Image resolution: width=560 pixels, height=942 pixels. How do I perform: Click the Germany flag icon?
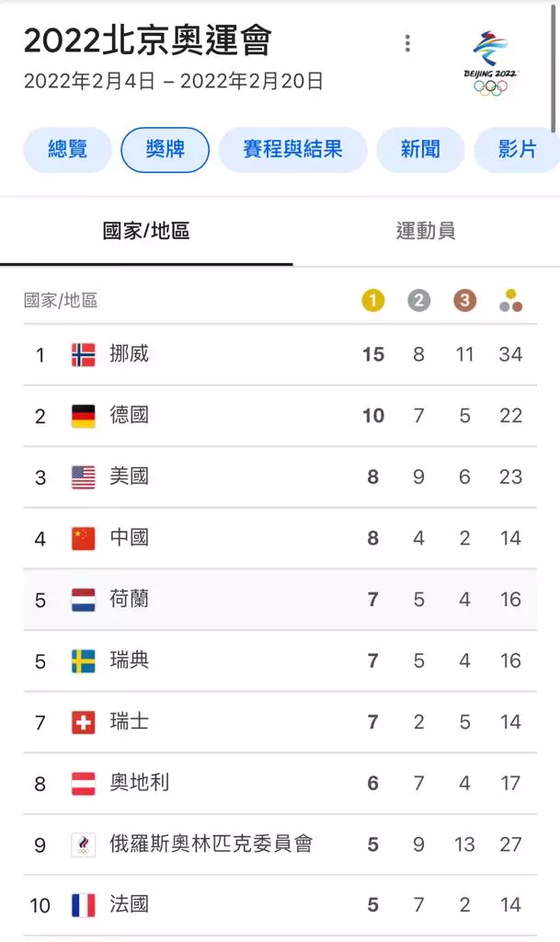click(x=84, y=416)
